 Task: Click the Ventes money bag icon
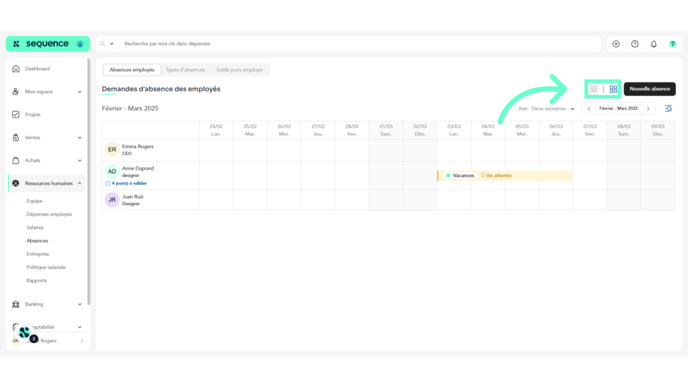[x=16, y=137]
